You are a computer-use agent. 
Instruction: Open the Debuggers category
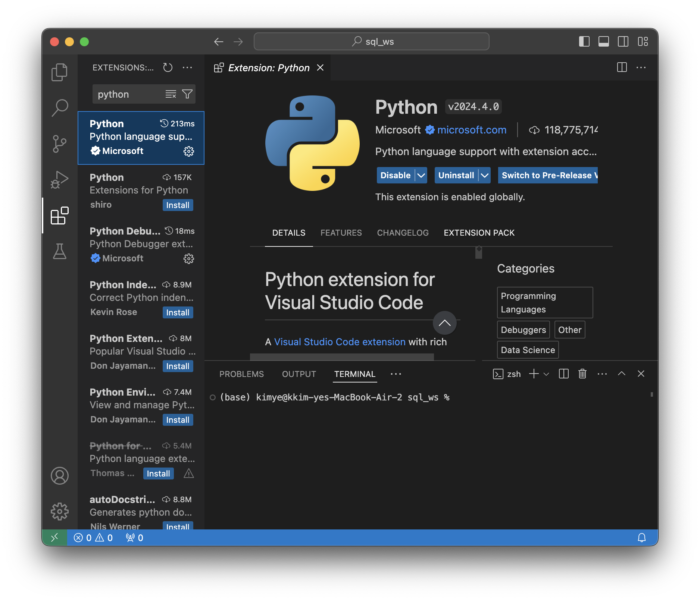[x=523, y=330]
